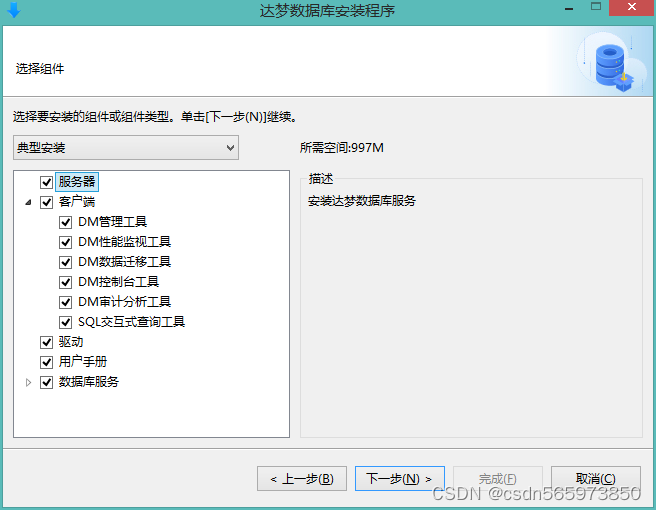Select the DM管理工具 tree label

113,222
